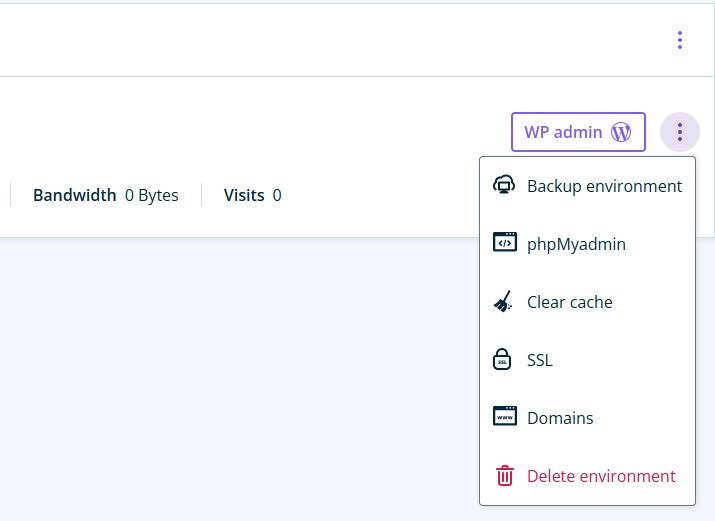Open phpMyadmin from the menu

[x=587, y=244]
